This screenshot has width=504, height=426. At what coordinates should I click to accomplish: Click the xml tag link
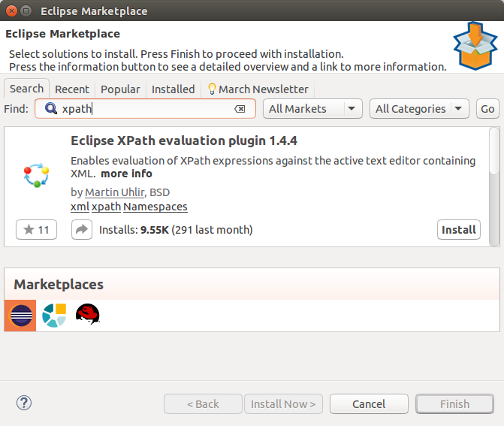click(80, 207)
